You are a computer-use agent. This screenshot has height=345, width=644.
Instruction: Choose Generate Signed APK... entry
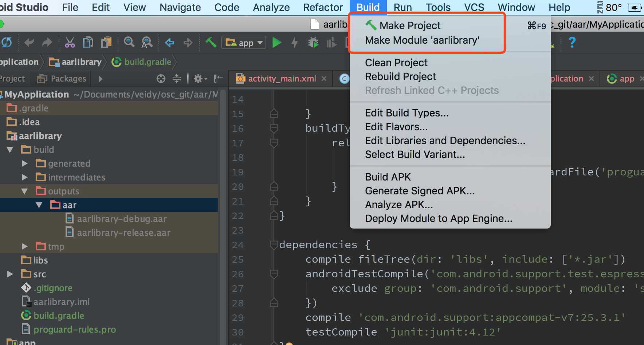pyautogui.click(x=450, y=191)
